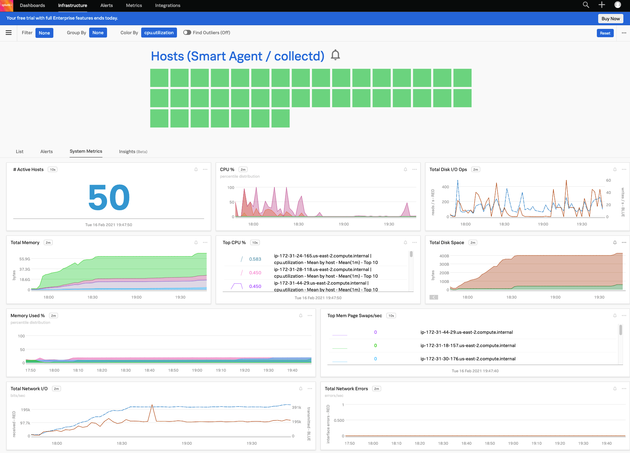The width and height of the screenshot is (630, 453).
Task: Open the Insights (Beta) tab
Action: pos(133,152)
